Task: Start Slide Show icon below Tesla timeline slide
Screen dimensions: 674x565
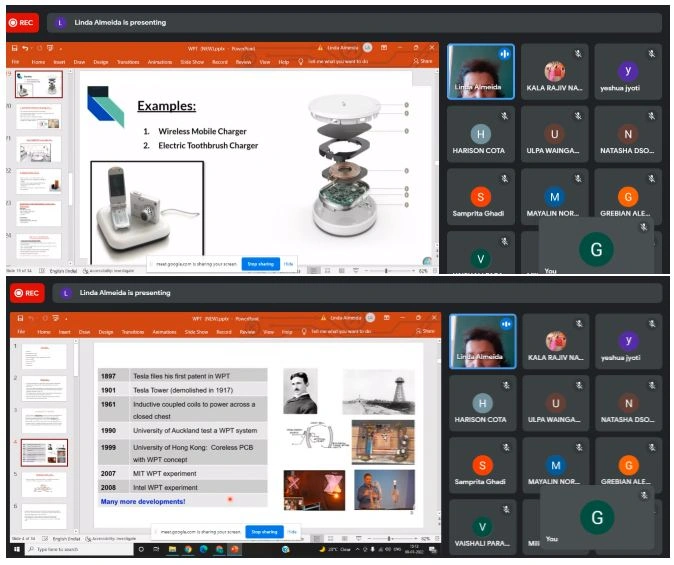Action: 359,539
